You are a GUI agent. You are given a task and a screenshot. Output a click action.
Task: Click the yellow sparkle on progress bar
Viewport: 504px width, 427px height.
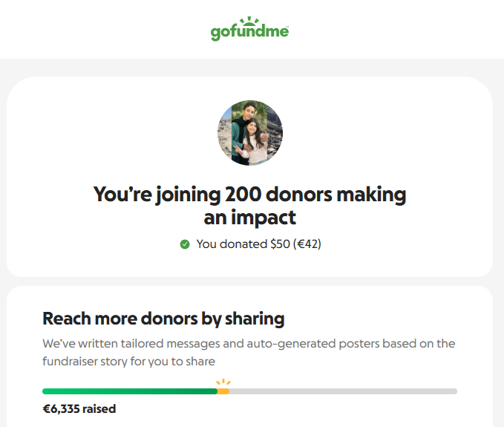click(x=223, y=383)
